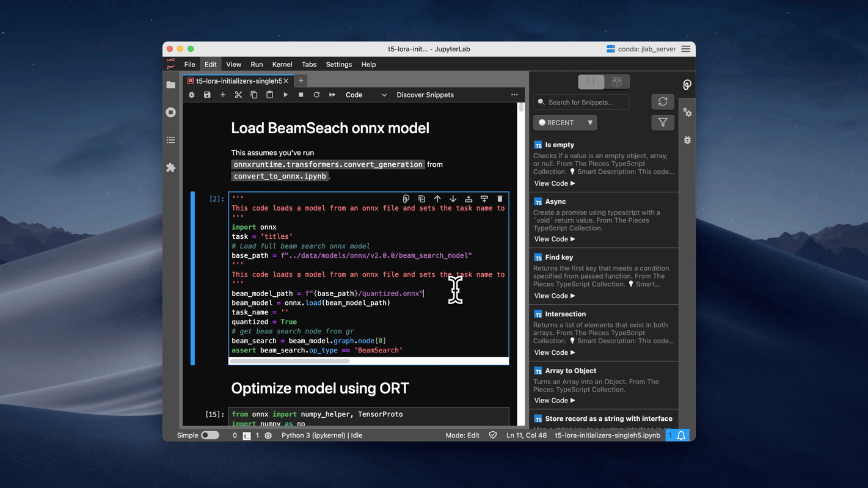Open the Kernel menu
Screen dimensions: 868x488
tap(282, 64)
